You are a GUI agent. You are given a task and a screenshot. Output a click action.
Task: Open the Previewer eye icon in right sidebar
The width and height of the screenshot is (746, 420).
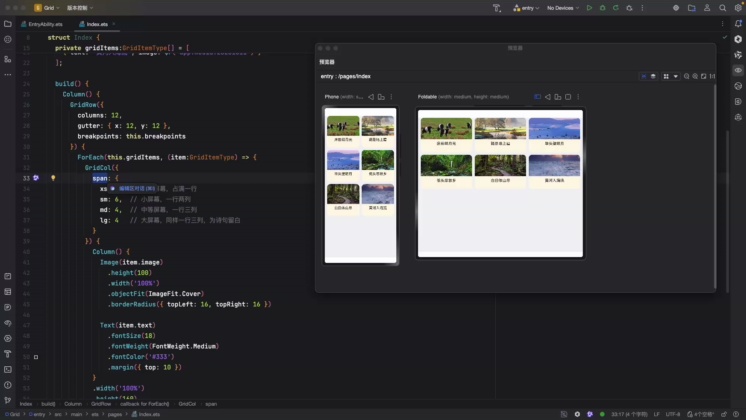point(737,70)
